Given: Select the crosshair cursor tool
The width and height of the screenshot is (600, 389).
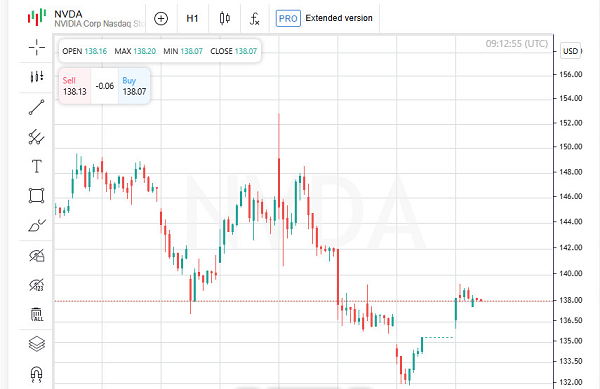Looking at the screenshot, I should [36, 47].
